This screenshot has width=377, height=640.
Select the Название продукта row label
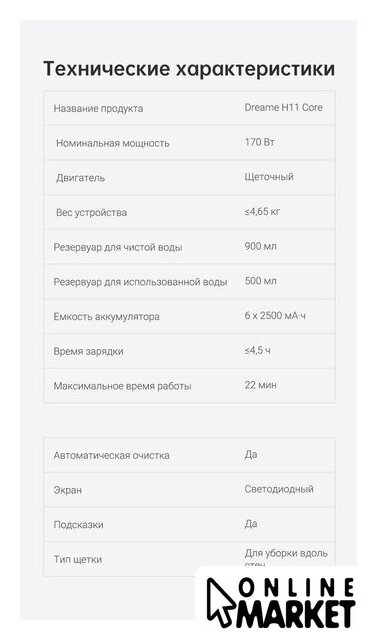click(x=98, y=109)
